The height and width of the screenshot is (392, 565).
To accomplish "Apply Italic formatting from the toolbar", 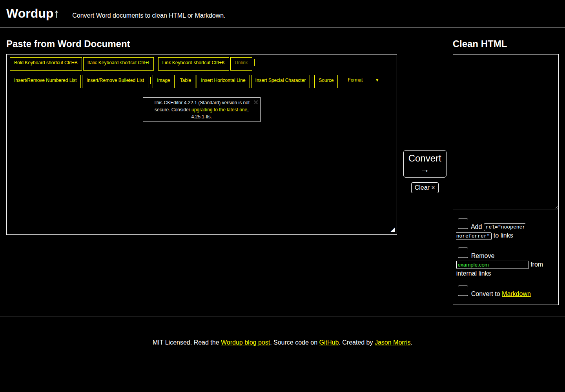I will (x=118, y=63).
